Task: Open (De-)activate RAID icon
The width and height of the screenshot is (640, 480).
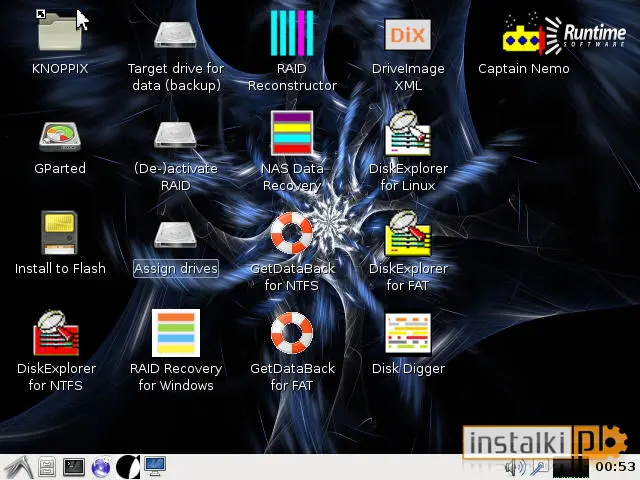Action: [x=176, y=135]
